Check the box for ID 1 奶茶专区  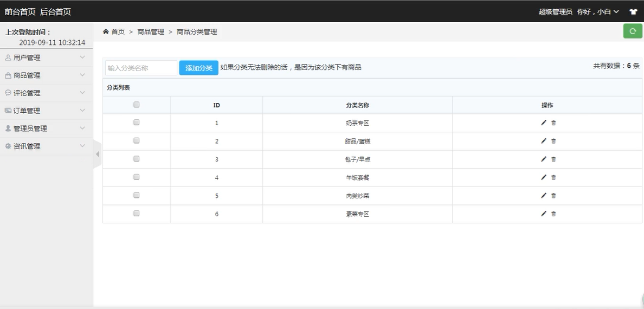point(137,123)
